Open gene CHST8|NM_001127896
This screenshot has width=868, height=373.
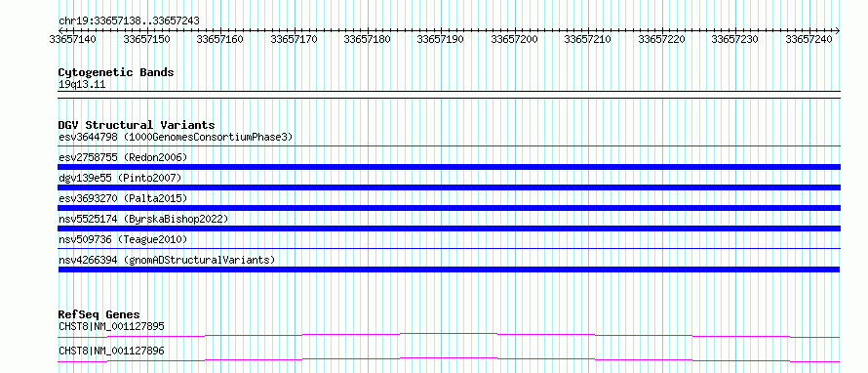111,351
